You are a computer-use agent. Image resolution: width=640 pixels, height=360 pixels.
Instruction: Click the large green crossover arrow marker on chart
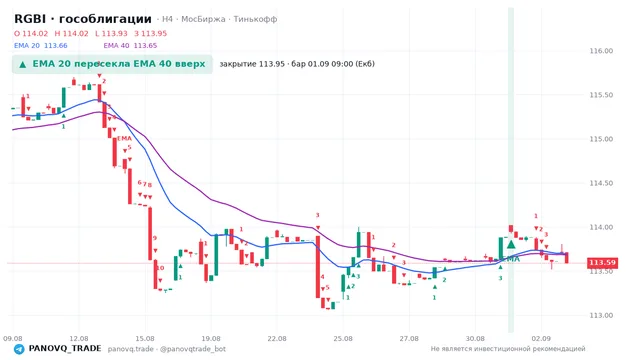point(511,244)
